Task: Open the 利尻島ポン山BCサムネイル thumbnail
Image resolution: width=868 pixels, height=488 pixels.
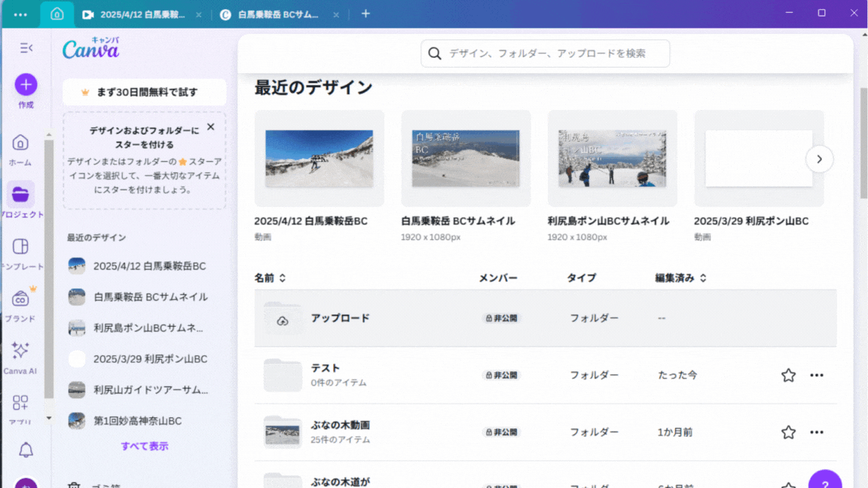Action: point(612,158)
